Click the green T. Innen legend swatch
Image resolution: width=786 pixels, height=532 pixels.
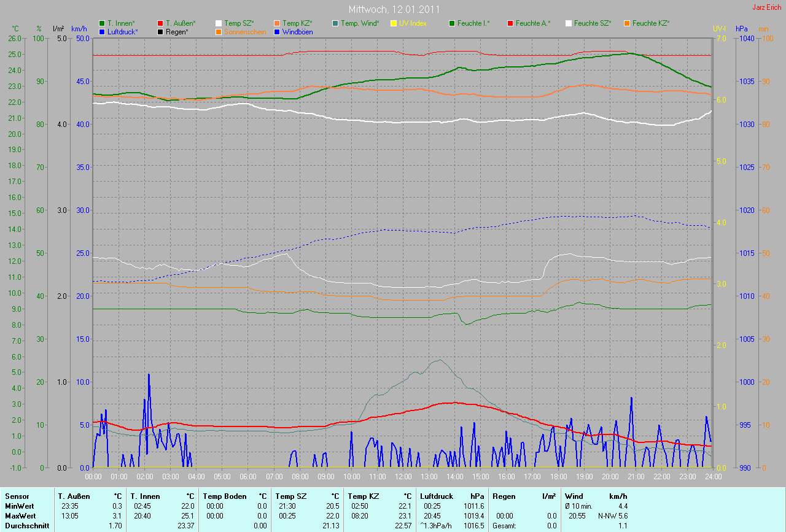[103, 23]
